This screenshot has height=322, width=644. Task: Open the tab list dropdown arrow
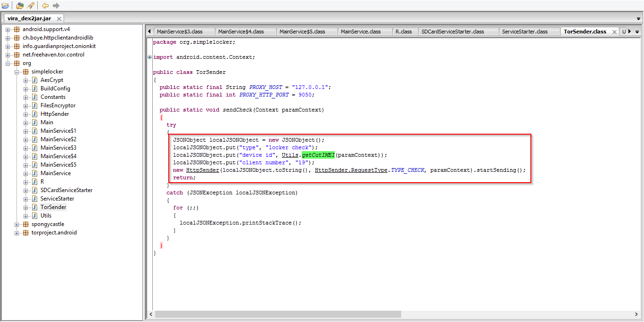(637, 32)
